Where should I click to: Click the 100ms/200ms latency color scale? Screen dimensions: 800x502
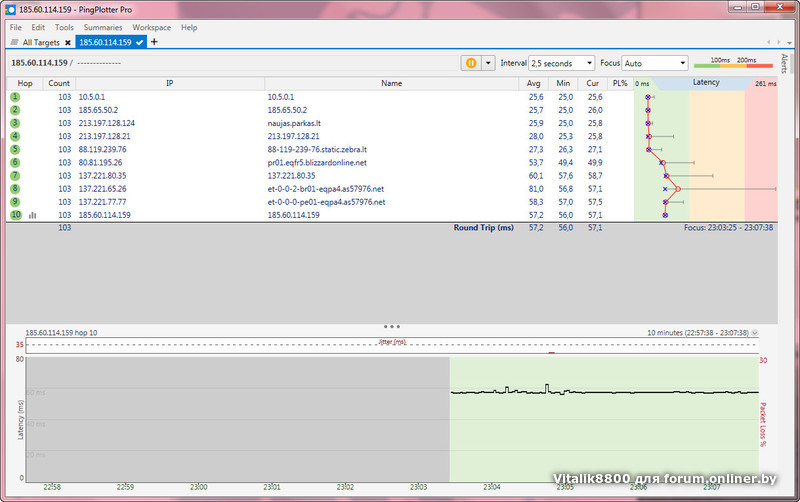[730, 63]
